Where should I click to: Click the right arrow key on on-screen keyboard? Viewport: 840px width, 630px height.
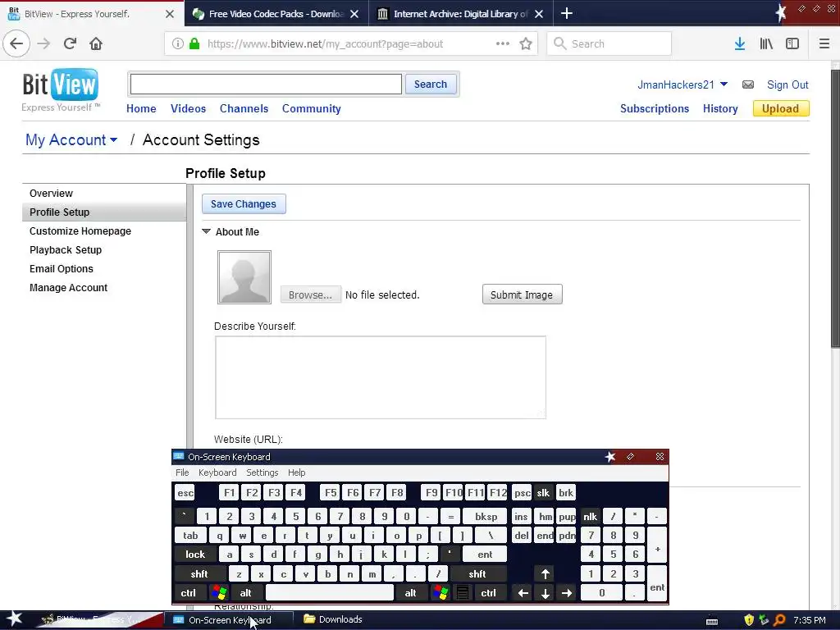pos(566,593)
